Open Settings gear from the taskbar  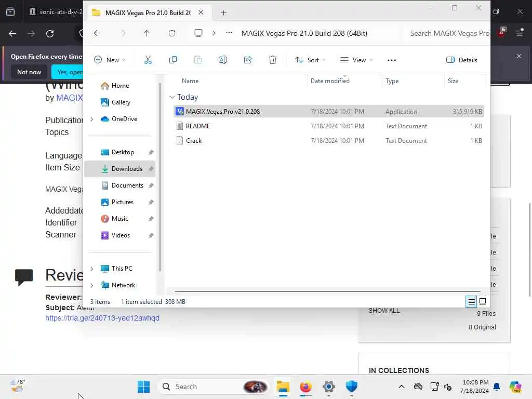point(329,387)
